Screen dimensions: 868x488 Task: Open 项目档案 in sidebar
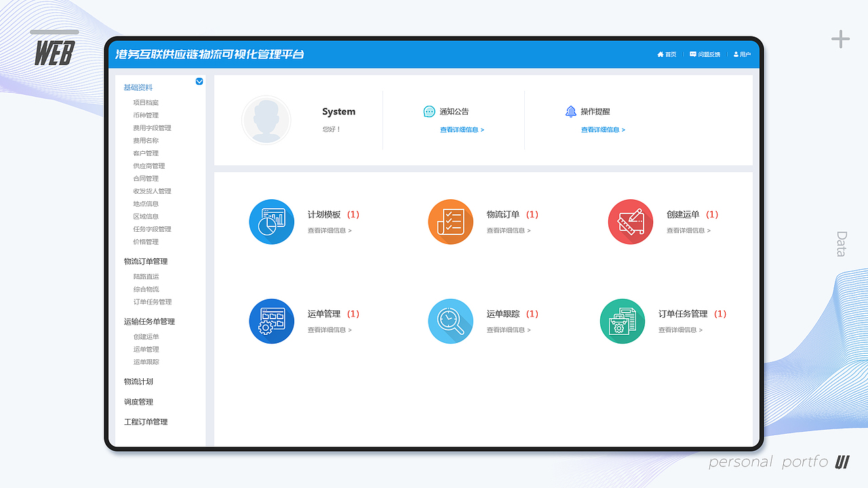[x=146, y=103]
